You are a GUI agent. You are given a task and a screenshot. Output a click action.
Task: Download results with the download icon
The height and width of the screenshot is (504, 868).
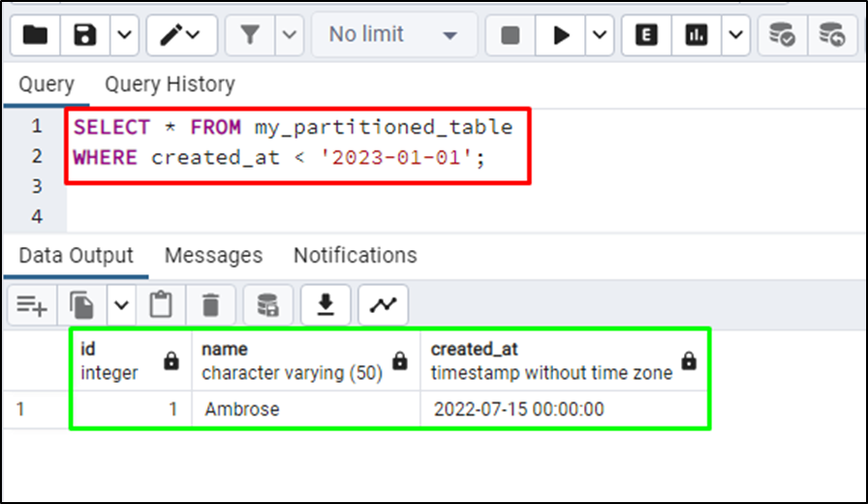325,305
